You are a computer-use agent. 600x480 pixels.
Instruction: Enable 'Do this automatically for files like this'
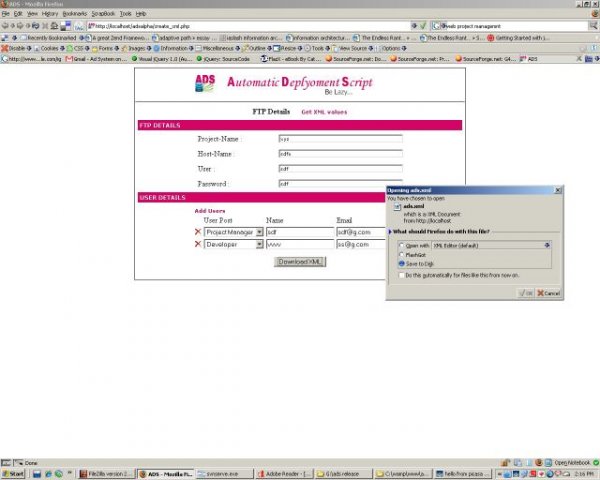click(401, 274)
